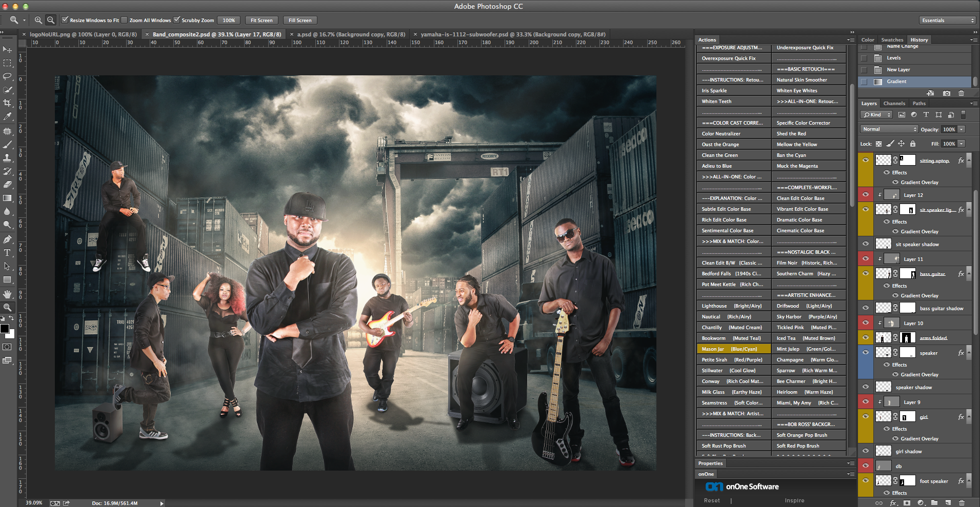Viewport: 980px width, 507px height.
Task: Run the Whiten Teeth action
Action: (x=734, y=101)
